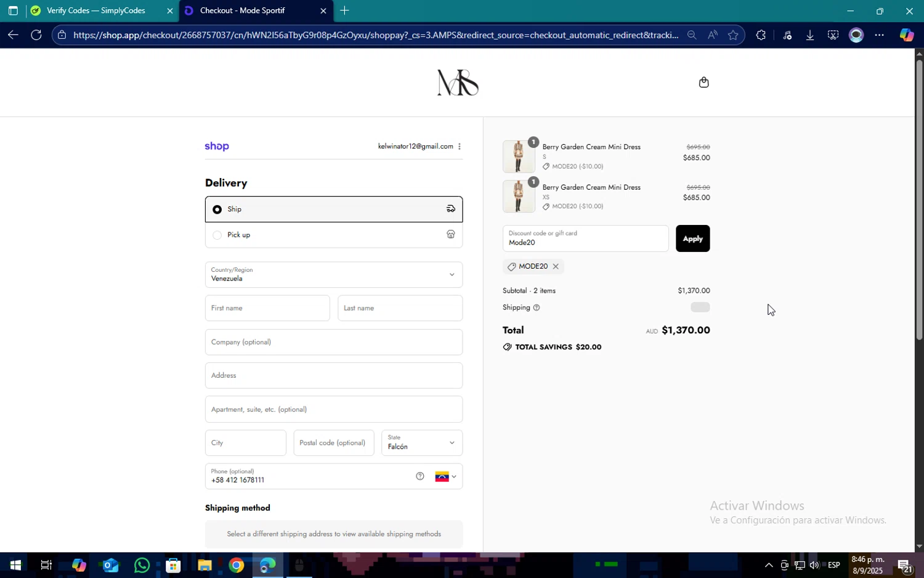Click the second dress thumbnail, size XS
Image resolution: width=924 pixels, height=578 pixels.
[x=519, y=197]
